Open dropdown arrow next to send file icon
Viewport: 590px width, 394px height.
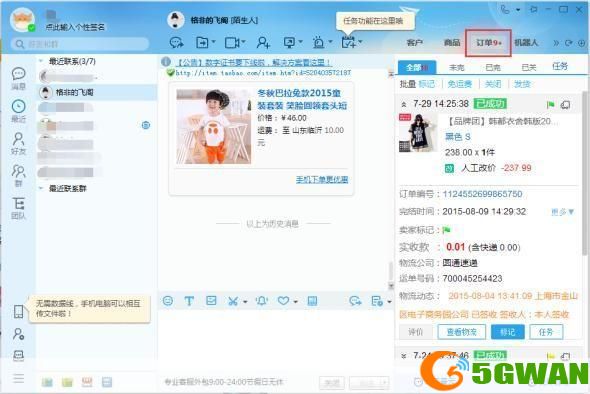213,41
